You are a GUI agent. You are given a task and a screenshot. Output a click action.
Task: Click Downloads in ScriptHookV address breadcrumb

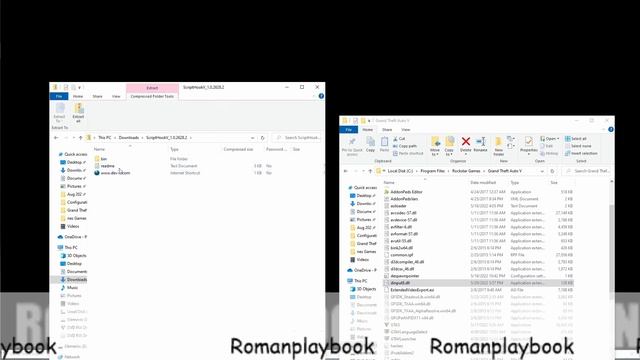pos(129,138)
